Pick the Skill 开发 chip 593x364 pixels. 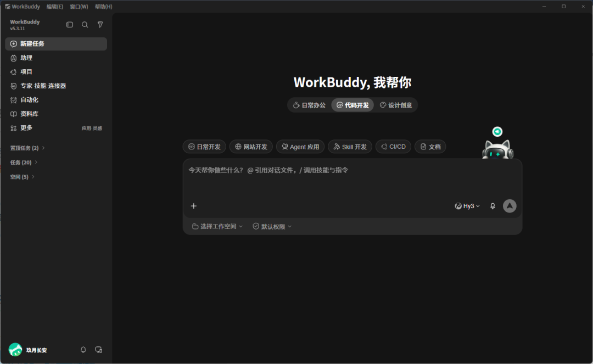coord(350,147)
